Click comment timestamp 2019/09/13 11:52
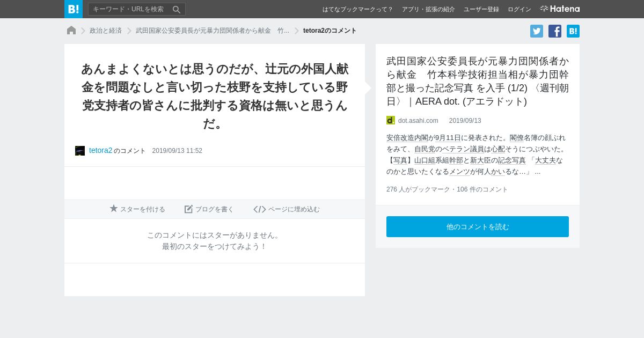The width and height of the screenshot is (644, 338). click(177, 151)
